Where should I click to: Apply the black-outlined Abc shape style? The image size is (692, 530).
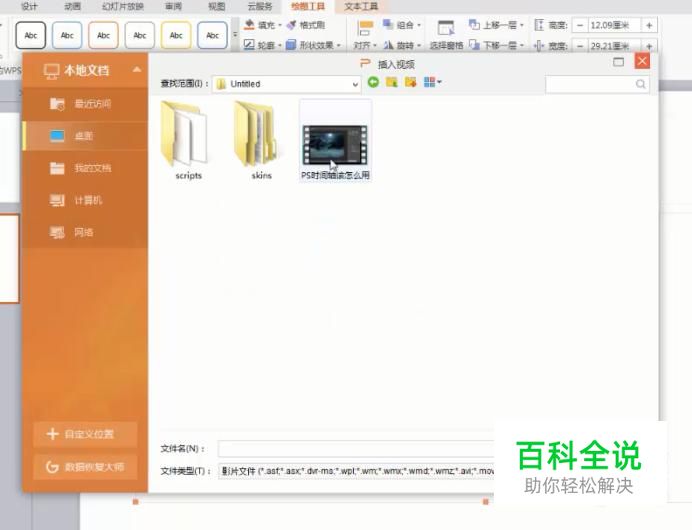(x=30, y=35)
